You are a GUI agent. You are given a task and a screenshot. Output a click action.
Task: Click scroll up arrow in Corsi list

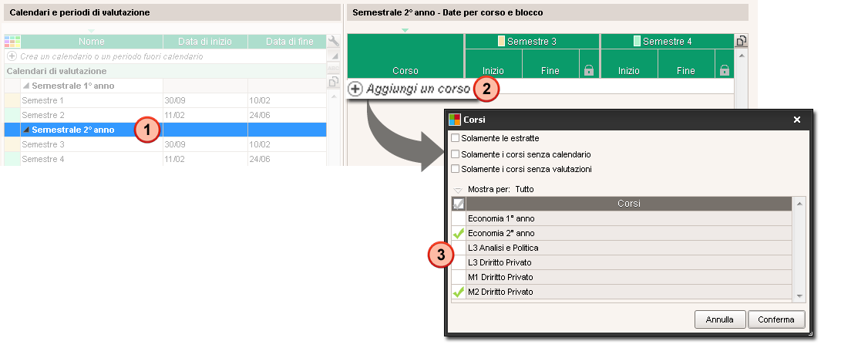[799, 204]
